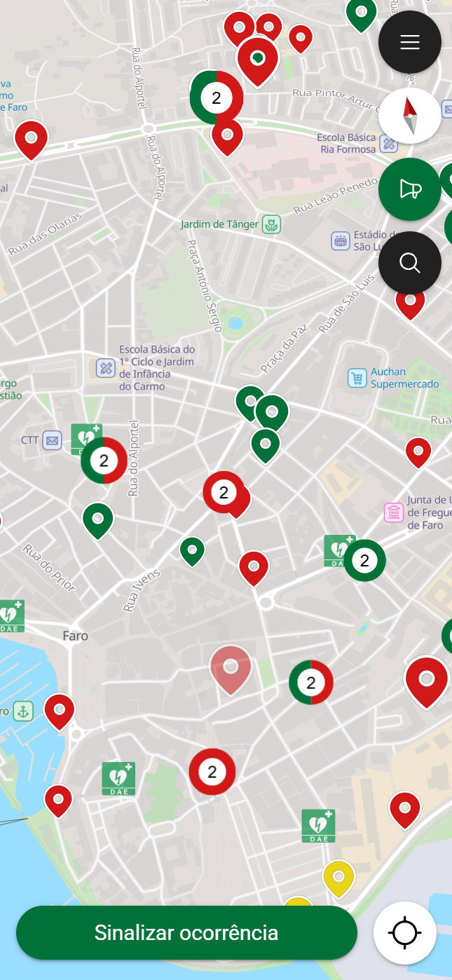Select the faded red pin below Faro center
Image resolution: width=452 pixels, height=980 pixels.
(231, 668)
